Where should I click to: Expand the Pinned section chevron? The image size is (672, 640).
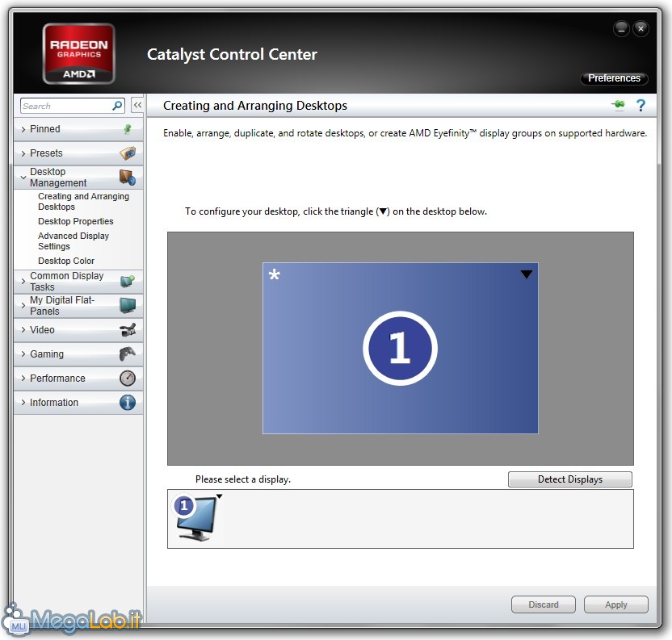23,129
